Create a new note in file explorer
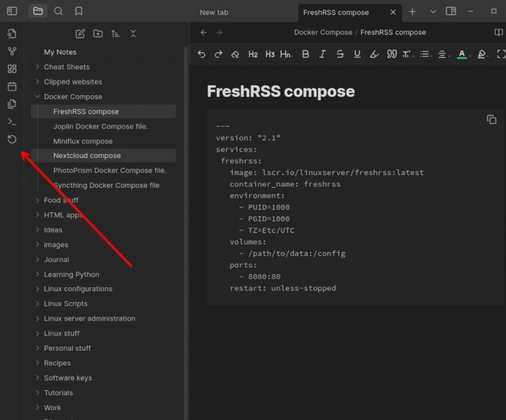Viewport: 506px width, 420px height. 80,34
